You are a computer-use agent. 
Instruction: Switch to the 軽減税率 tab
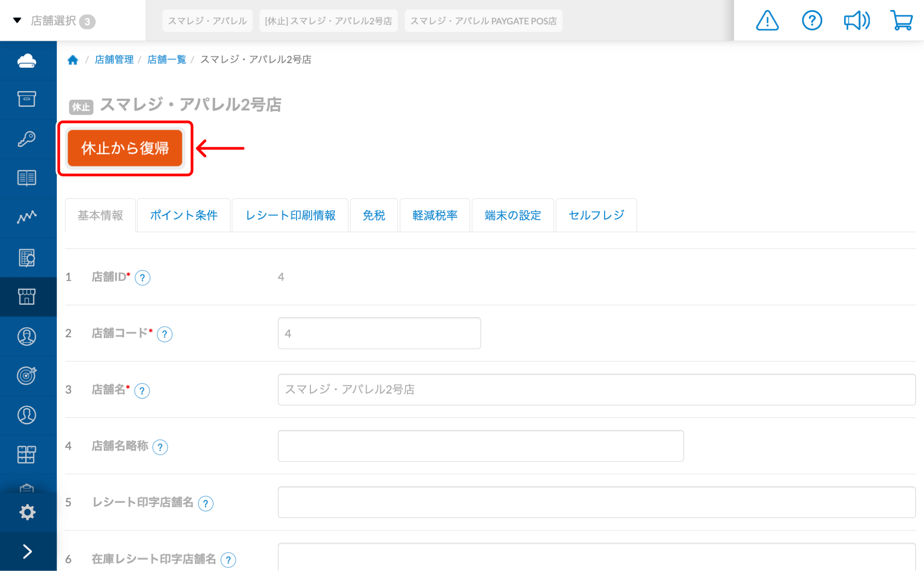(434, 215)
